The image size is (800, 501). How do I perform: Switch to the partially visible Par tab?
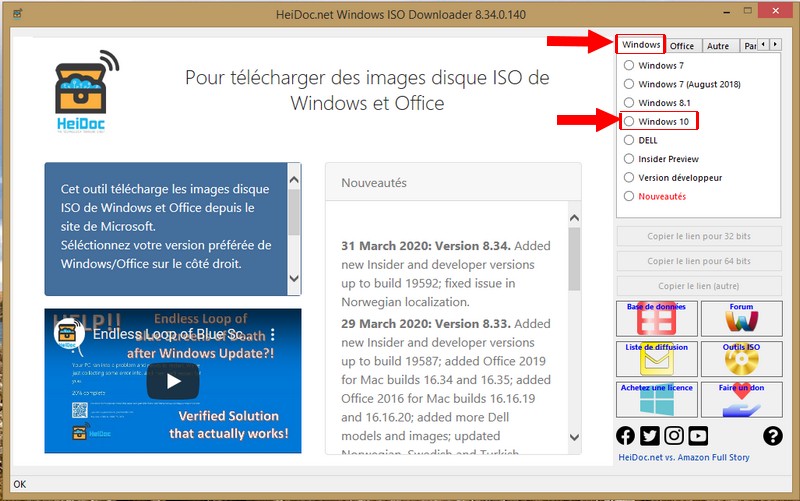click(x=749, y=46)
